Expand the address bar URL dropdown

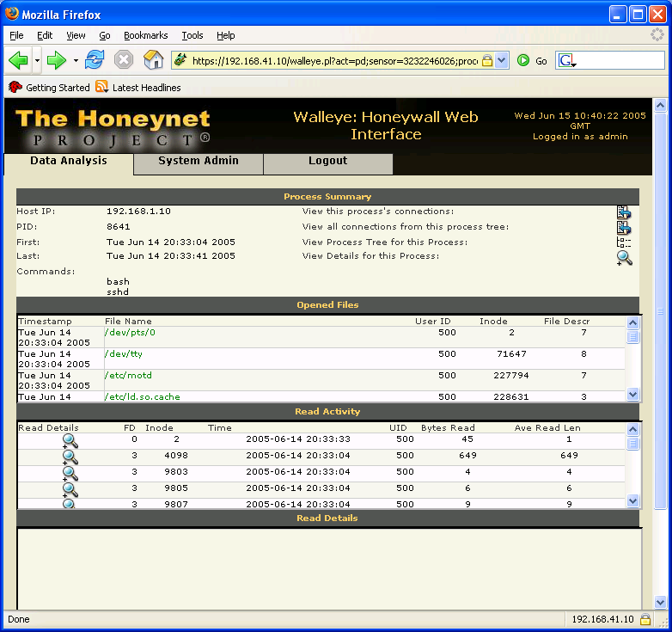point(502,60)
